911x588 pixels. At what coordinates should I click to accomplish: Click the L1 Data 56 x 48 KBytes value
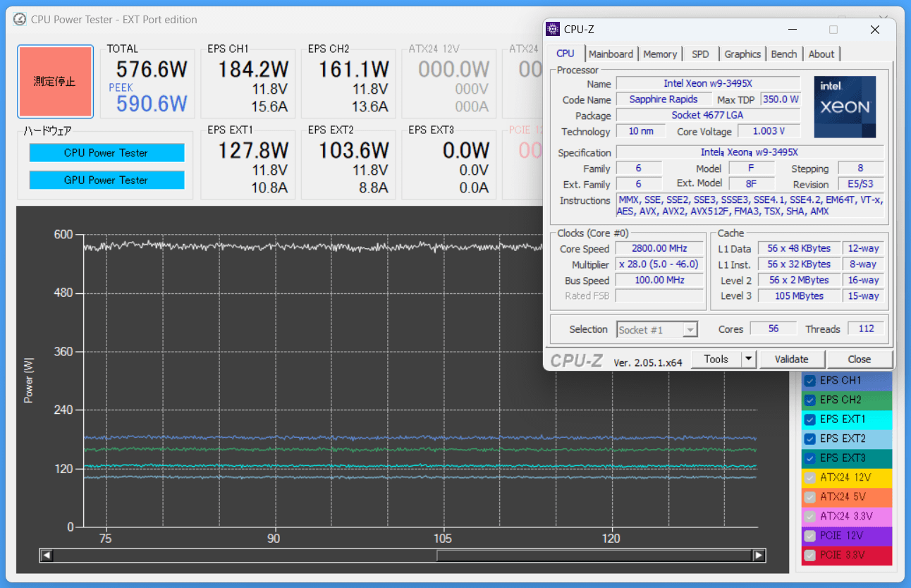(x=799, y=248)
